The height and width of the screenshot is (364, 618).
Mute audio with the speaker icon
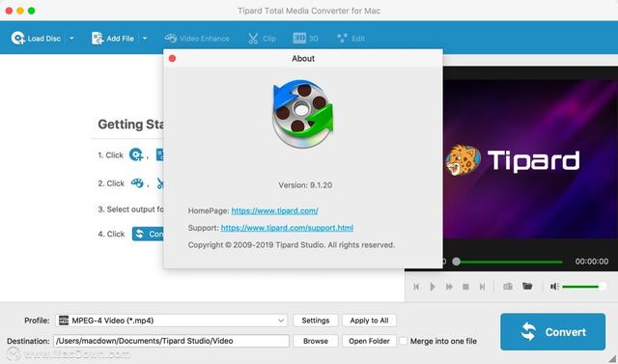[x=554, y=287]
